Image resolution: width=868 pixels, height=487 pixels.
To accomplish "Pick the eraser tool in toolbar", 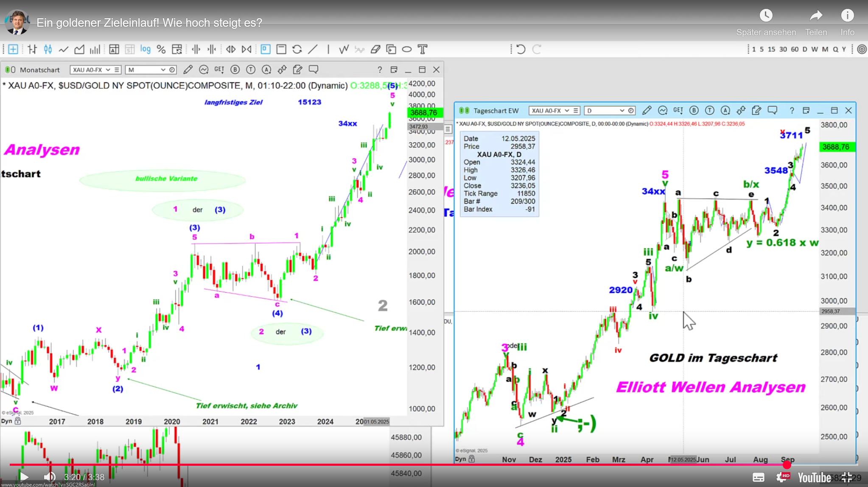I will (375, 49).
